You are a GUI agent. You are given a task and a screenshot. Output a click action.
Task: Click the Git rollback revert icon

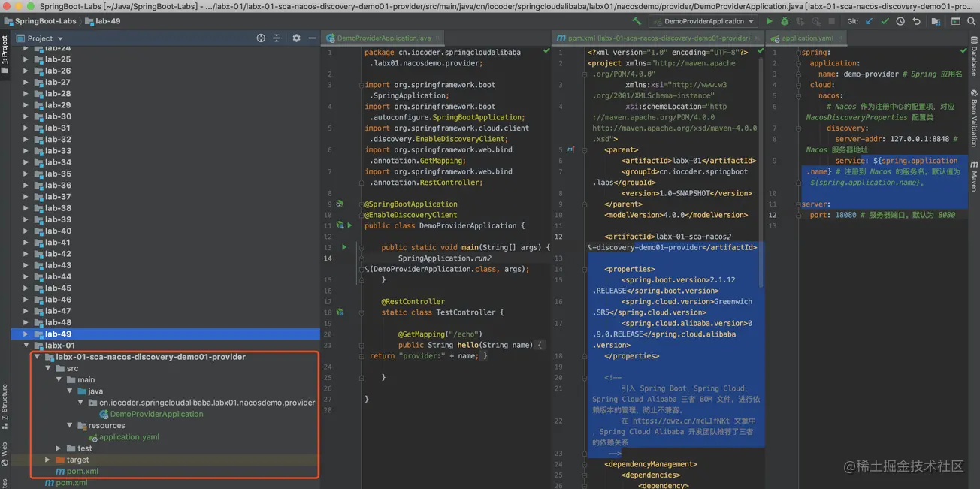pyautogui.click(x=916, y=21)
